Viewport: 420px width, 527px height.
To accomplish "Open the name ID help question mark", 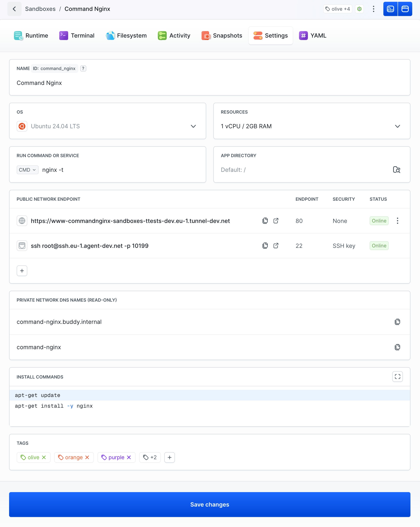I will (x=83, y=68).
